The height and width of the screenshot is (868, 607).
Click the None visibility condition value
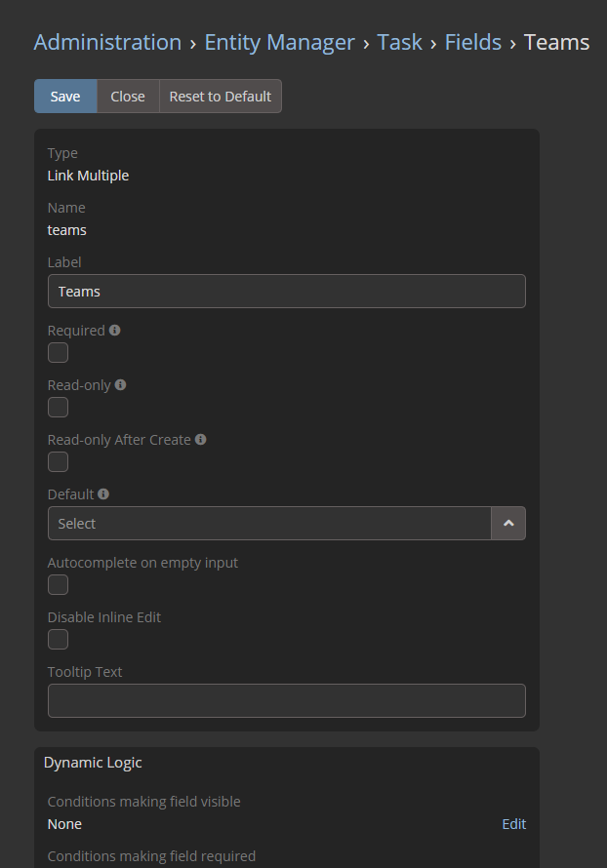(x=64, y=824)
